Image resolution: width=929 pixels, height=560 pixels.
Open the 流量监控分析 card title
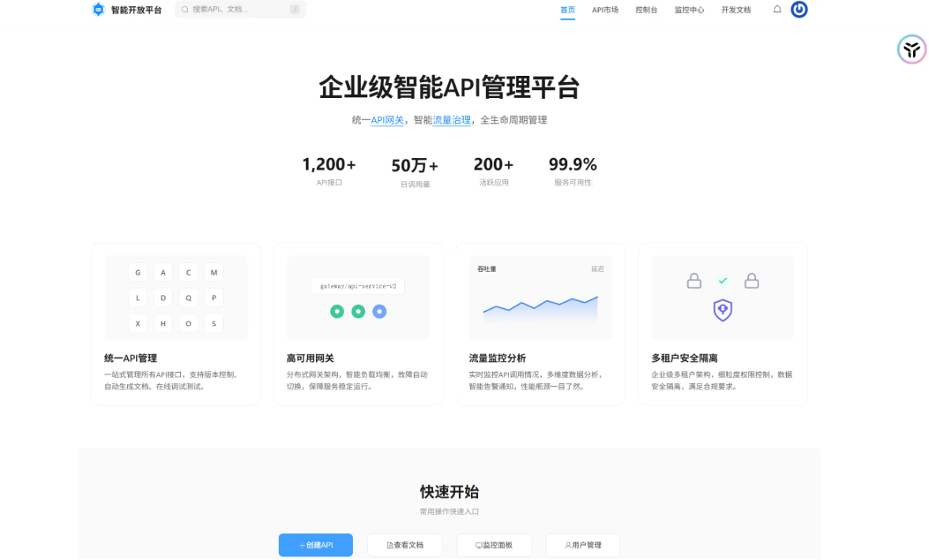tap(497, 358)
